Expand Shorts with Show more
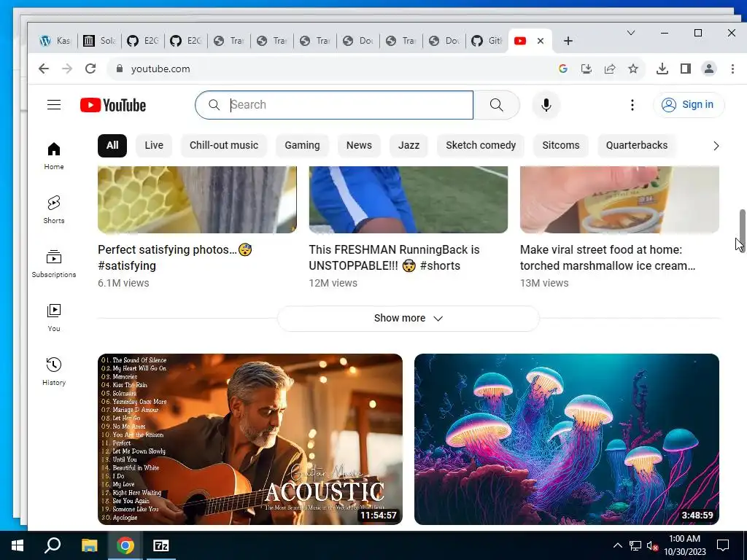The height and width of the screenshot is (560, 747). pyautogui.click(x=409, y=318)
